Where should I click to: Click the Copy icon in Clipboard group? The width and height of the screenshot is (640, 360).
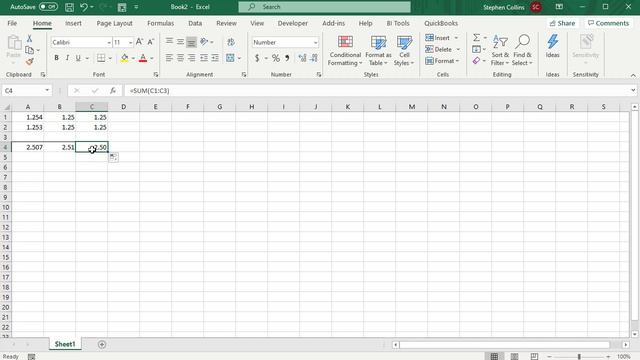click(x=29, y=50)
